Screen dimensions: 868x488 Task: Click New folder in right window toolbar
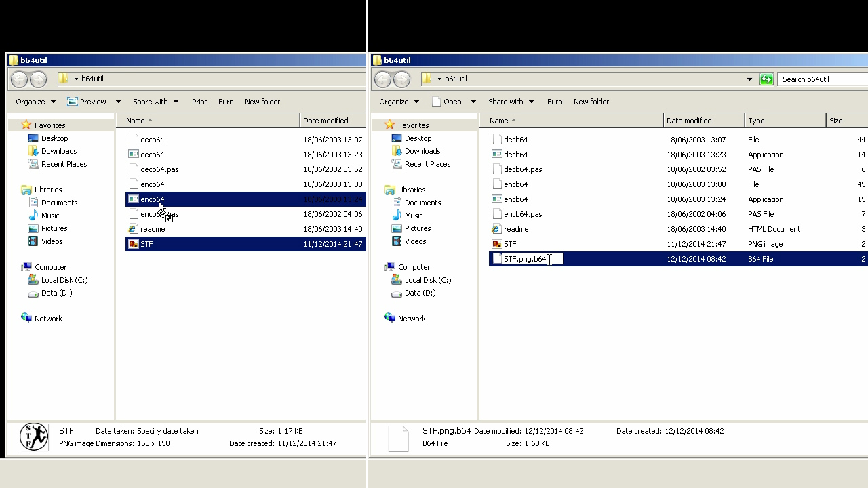(591, 102)
